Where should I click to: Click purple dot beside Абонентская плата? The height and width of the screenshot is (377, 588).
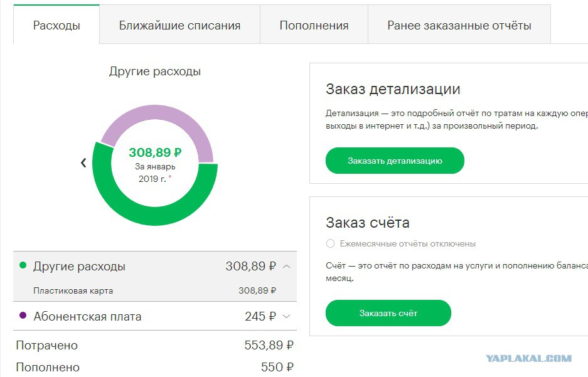coord(23,315)
